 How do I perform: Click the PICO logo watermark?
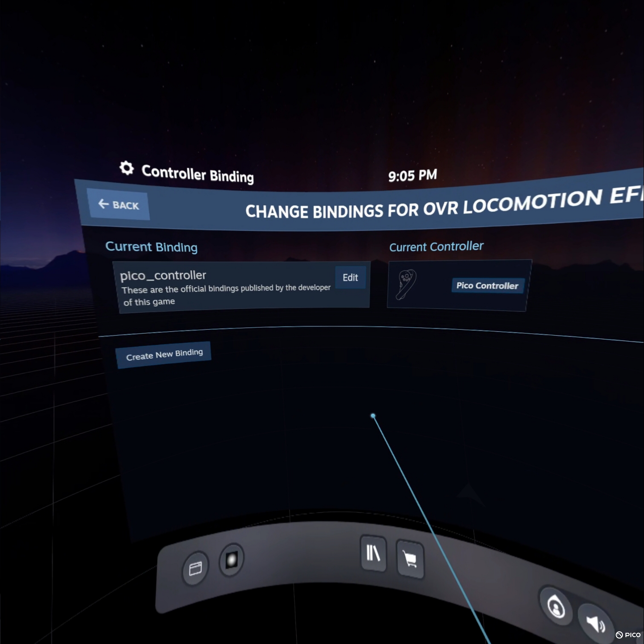pos(628,635)
